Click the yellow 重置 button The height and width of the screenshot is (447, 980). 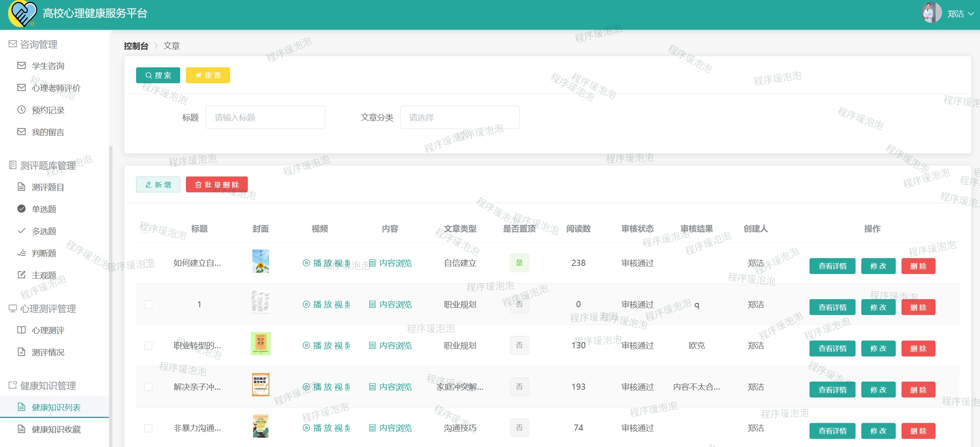point(208,75)
